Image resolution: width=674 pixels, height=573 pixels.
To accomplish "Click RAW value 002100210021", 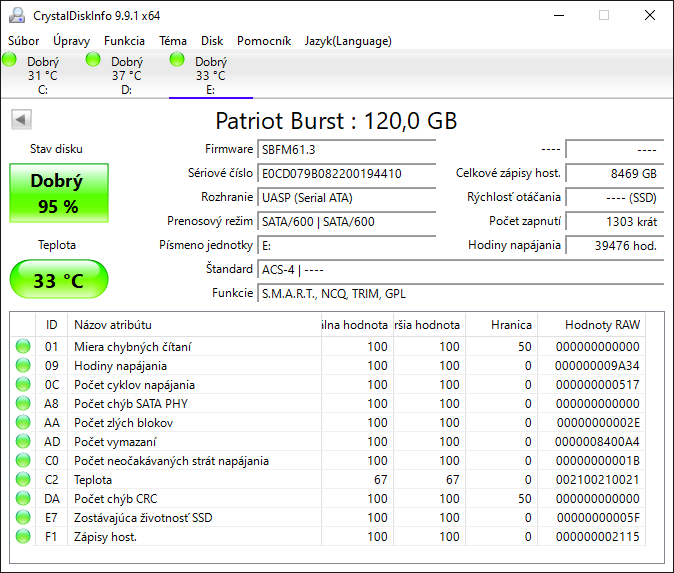I will click(597, 480).
